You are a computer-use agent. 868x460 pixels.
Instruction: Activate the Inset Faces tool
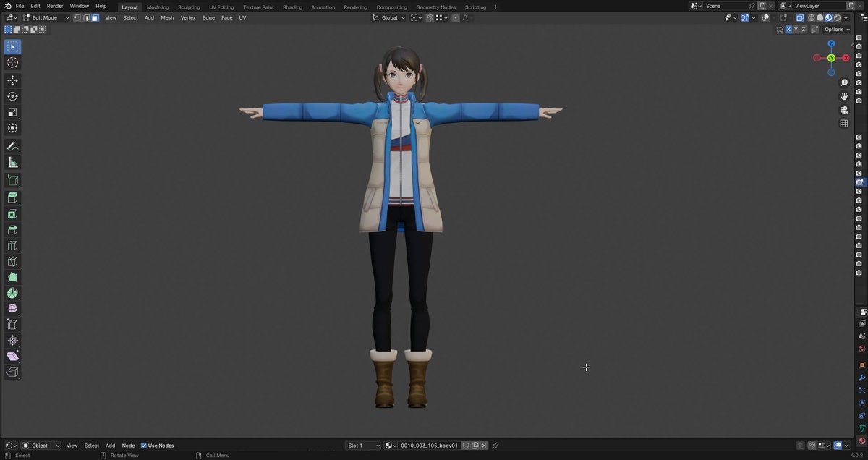[x=12, y=214]
